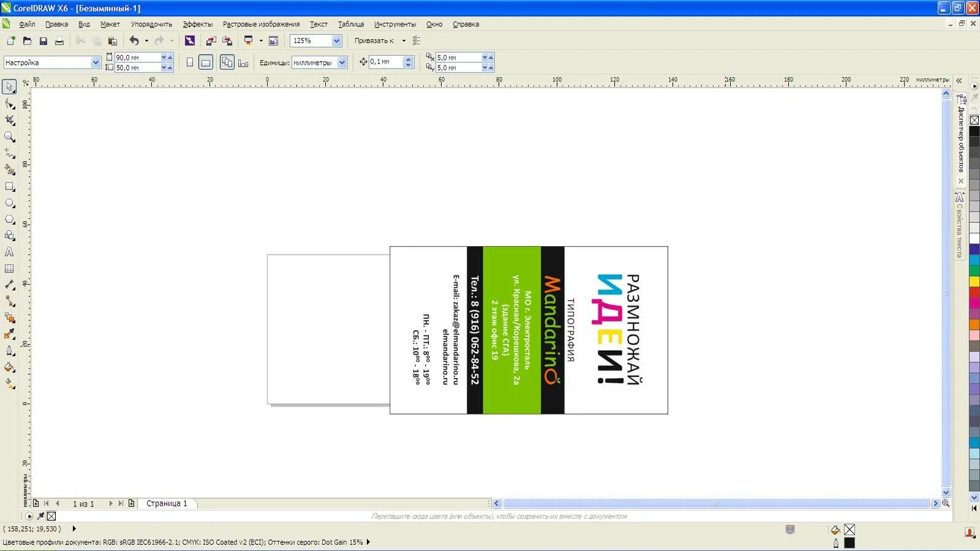Select the Страница 1 page tab

(x=167, y=503)
